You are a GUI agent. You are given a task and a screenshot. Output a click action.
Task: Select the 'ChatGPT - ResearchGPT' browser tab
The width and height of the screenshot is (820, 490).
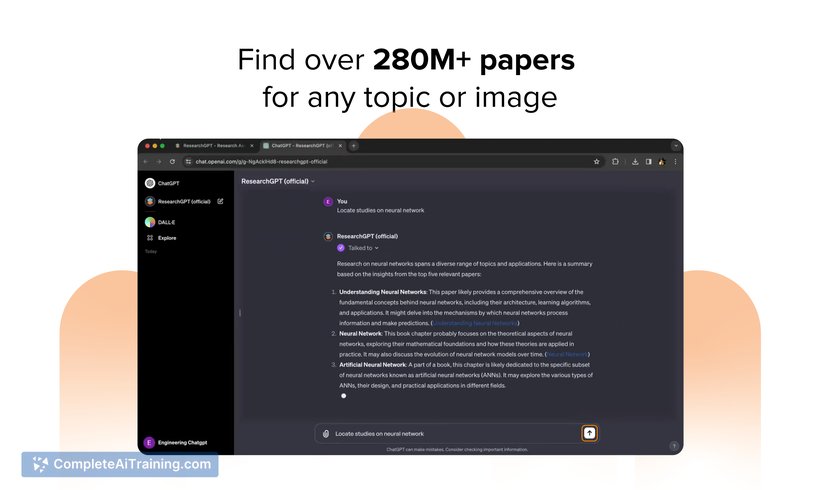click(303, 146)
